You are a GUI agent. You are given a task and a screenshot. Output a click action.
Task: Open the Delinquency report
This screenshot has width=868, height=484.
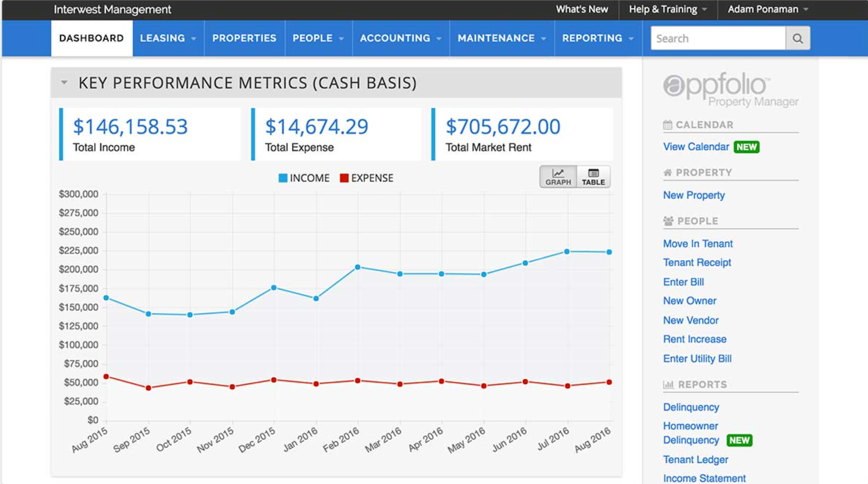(691, 407)
